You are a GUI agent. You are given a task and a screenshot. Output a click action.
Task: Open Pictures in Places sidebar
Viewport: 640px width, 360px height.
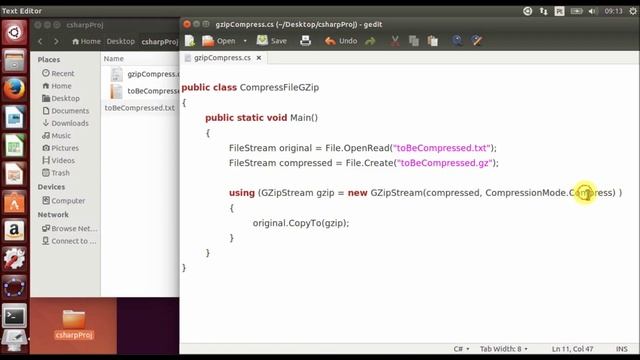pyautogui.click(x=60, y=148)
